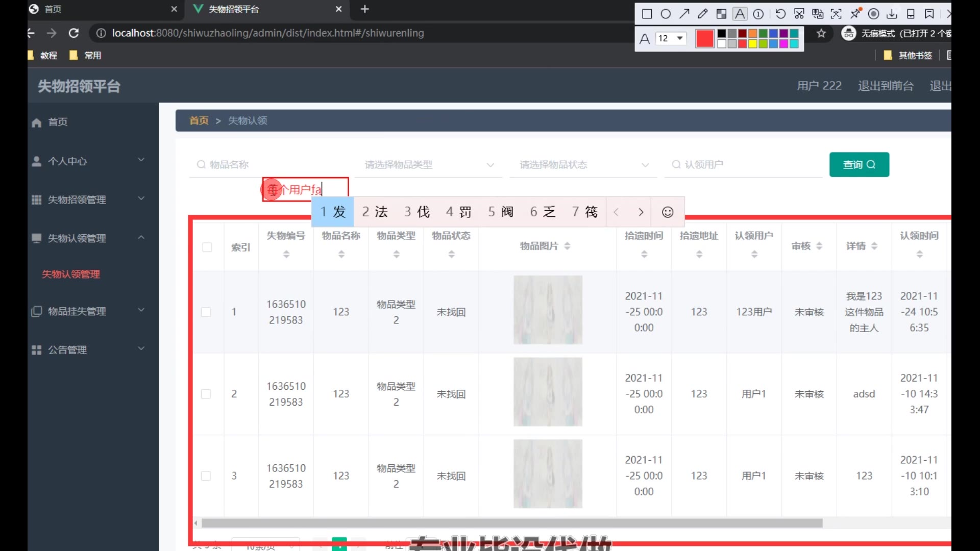Select the arrow annotation tool

click(684, 14)
